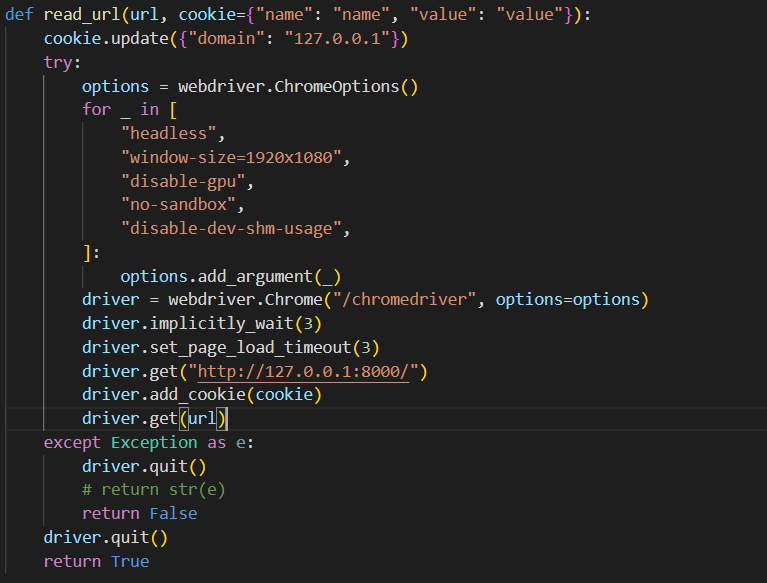The height and width of the screenshot is (583, 767).
Task: Click the "no-sandbox" string
Action: click(178, 204)
